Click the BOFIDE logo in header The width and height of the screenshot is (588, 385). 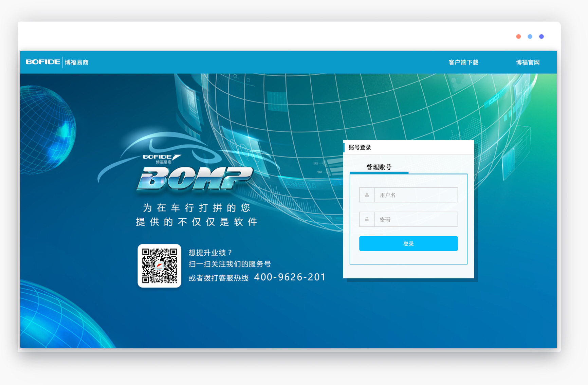point(43,62)
